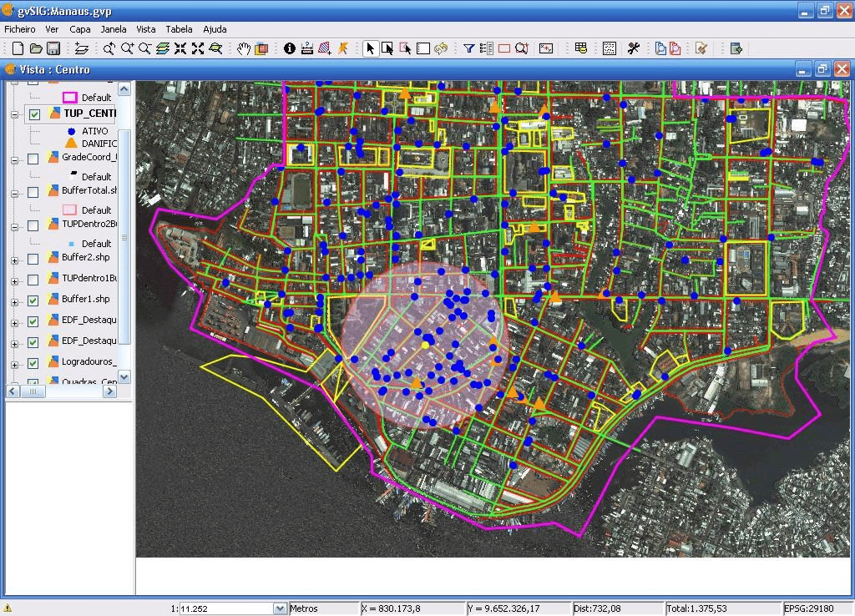Click the Add layer icon
Viewport: 855px width, 616px height.
[x=81, y=48]
